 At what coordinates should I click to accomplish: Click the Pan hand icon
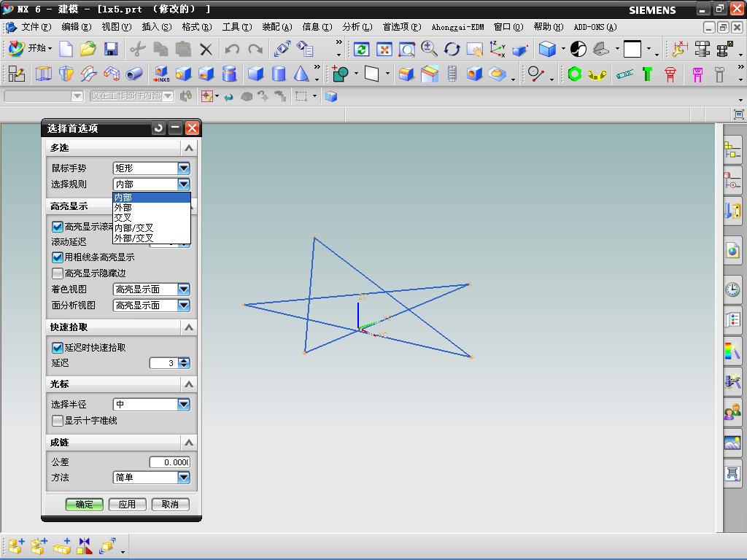pos(474,49)
